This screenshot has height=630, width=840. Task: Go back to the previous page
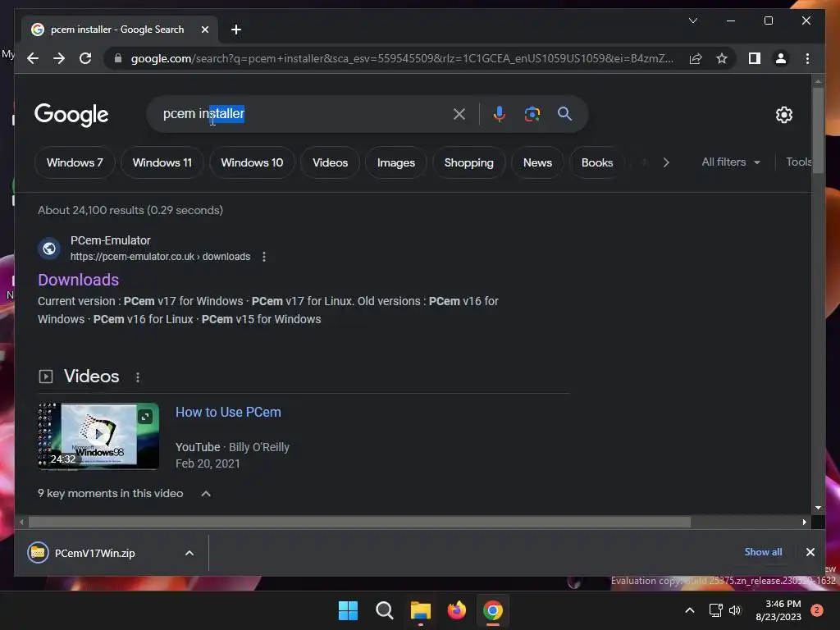33,58
